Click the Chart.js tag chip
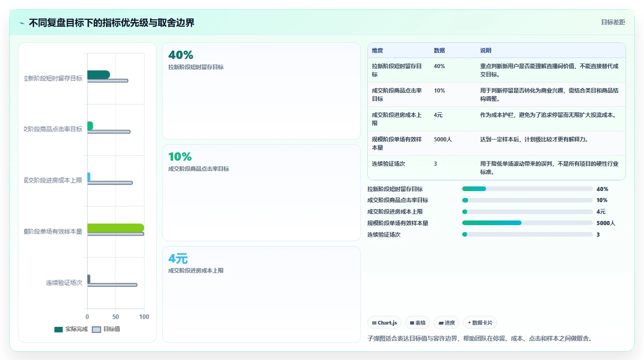The height and width of the screenshot is (360, 644). (x=384, y=323)
